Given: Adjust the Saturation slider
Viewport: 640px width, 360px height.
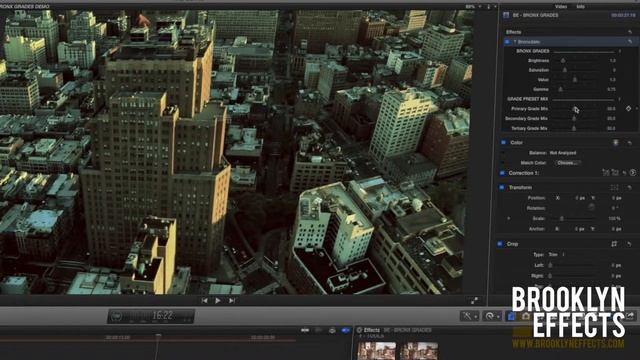Looking at the screenshot, I should point(565,70).
